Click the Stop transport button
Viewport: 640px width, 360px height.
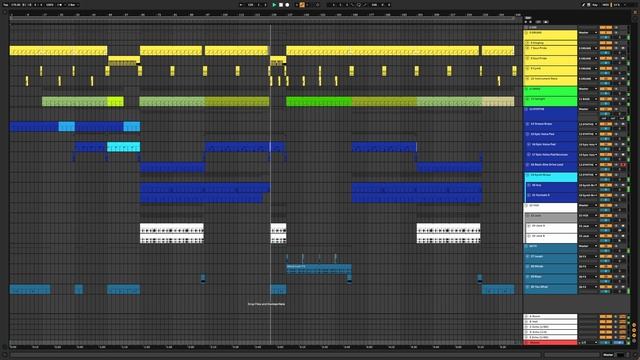click(281, 5)
